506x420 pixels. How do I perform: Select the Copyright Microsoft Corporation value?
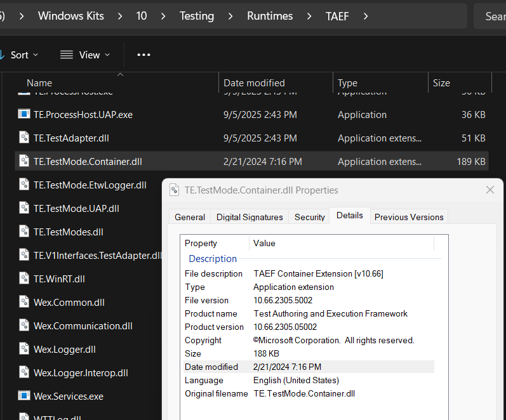tap(334, 340)
